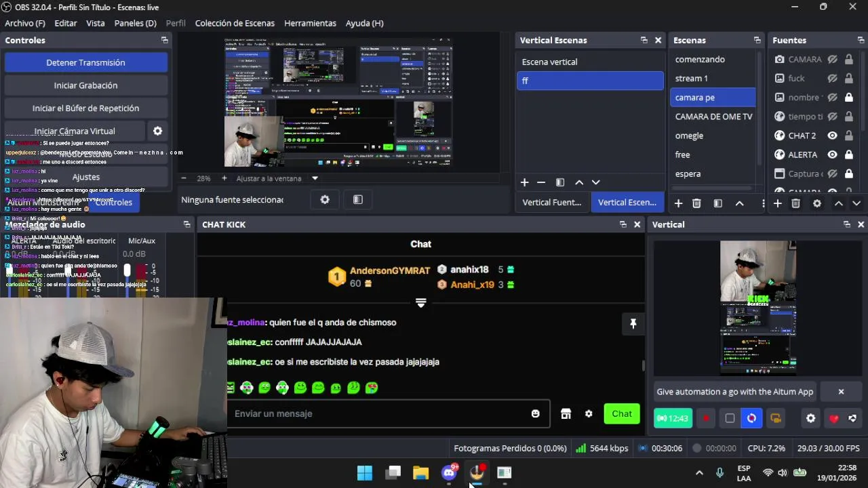Screen dimensions: 868x488
Task: Remove the selected vertical scene
Action: coord(541,182)
